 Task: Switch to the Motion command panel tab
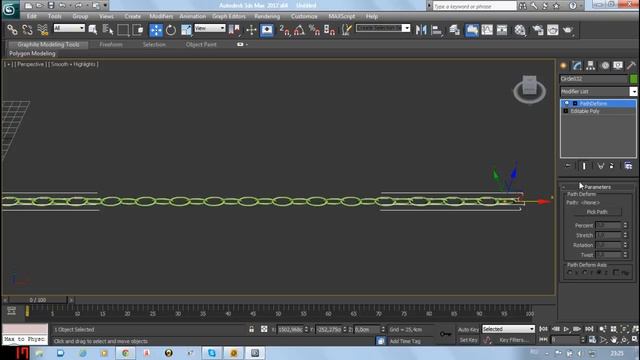click(604, 65)
